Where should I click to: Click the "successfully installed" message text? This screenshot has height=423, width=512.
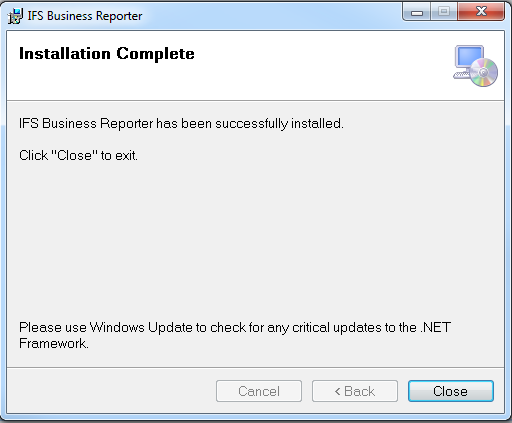click(181, 124)
